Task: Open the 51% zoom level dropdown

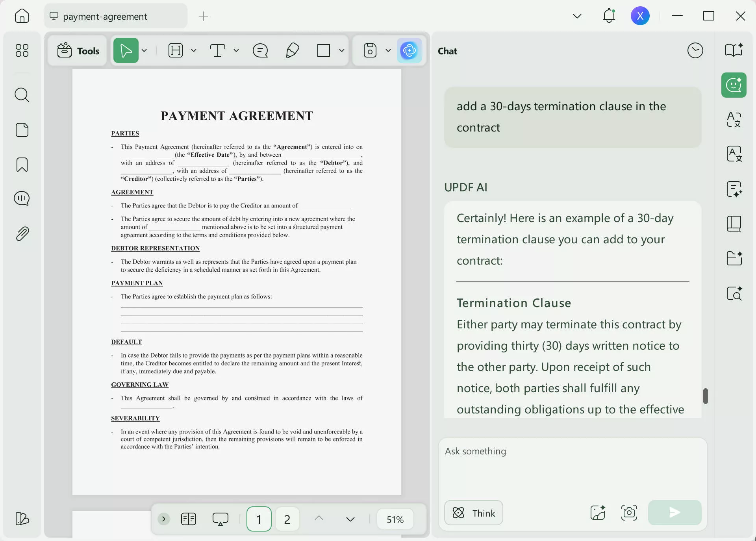Action: pos(395,519)
